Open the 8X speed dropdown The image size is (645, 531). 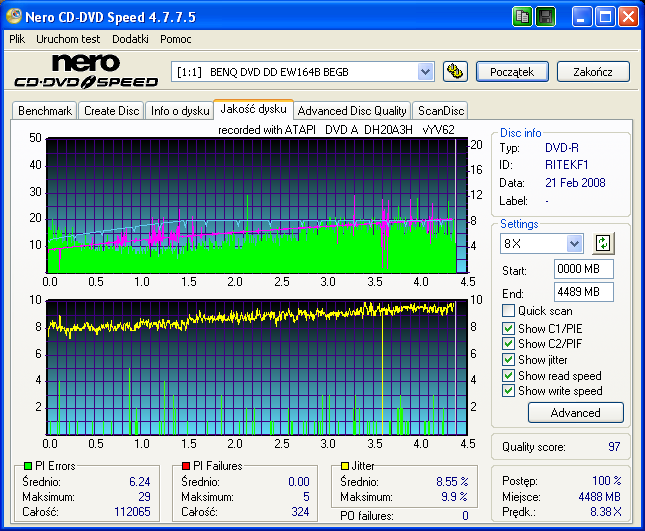pyautogui.click(x=574, y=244)
